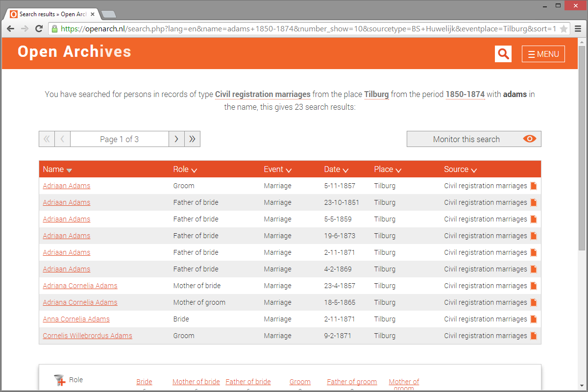Change the period 1850-1874 in search summary
The height and width of the screenshot is (392, 588).
[x=465, y=94]
